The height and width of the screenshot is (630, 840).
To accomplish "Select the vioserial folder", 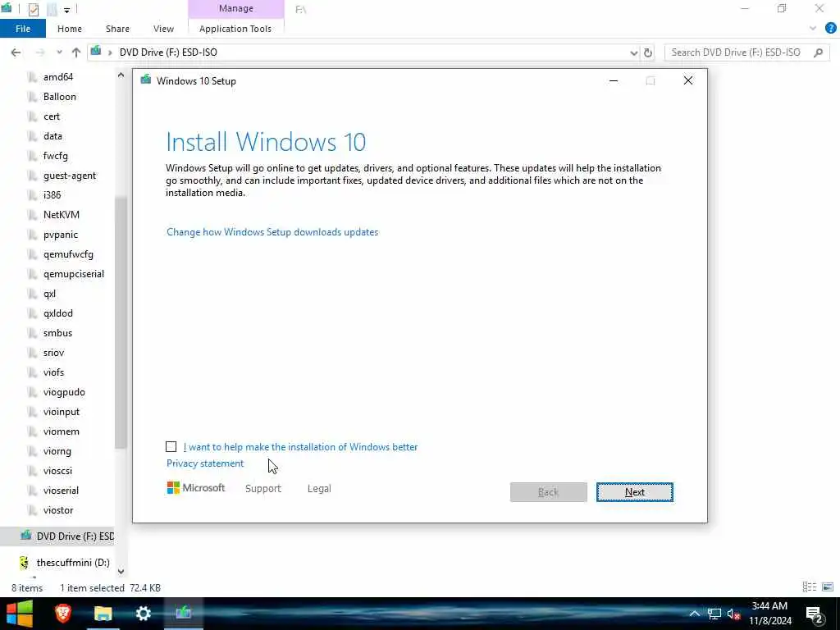I will [x=61, y=491].
